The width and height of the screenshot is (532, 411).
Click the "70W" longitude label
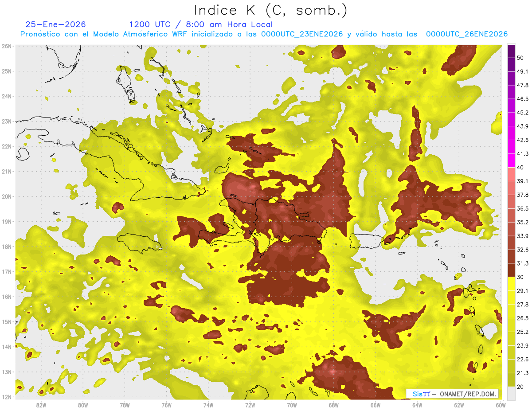tap(292, 405)
